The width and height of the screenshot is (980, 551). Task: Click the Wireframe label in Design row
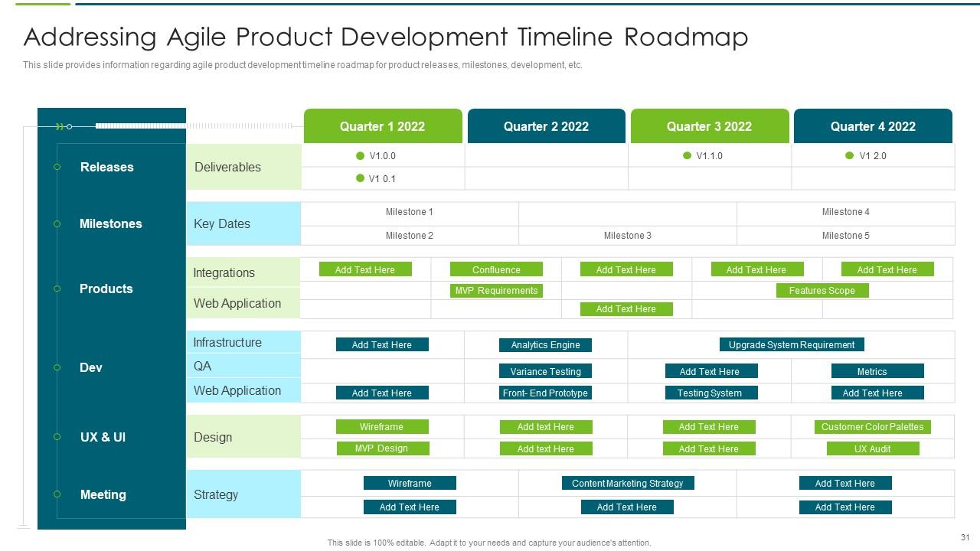click(x=381, y=427)
